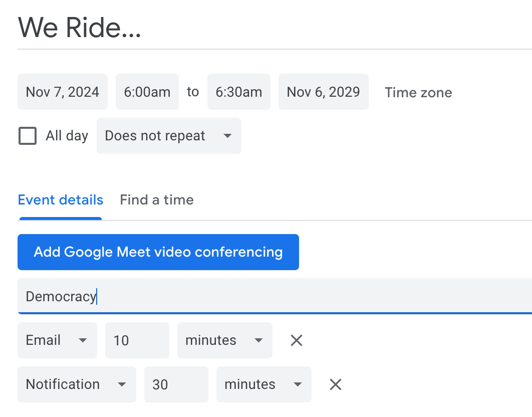Pick the start date Nov 7, 2024
This screenshot has width=532, height=417.
click(63, 92)
